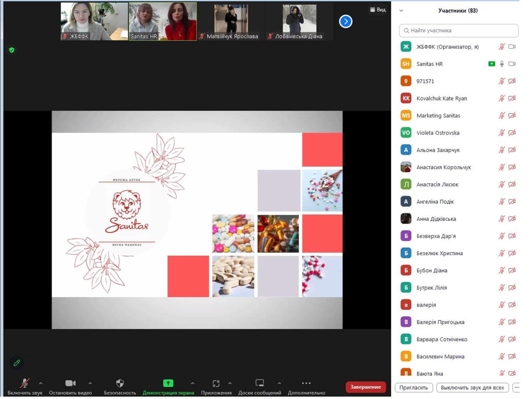Toggle ЖБФФК organizer microphone icon
Image resolution: width=532 pixels, height=399 pixels.
502,47
